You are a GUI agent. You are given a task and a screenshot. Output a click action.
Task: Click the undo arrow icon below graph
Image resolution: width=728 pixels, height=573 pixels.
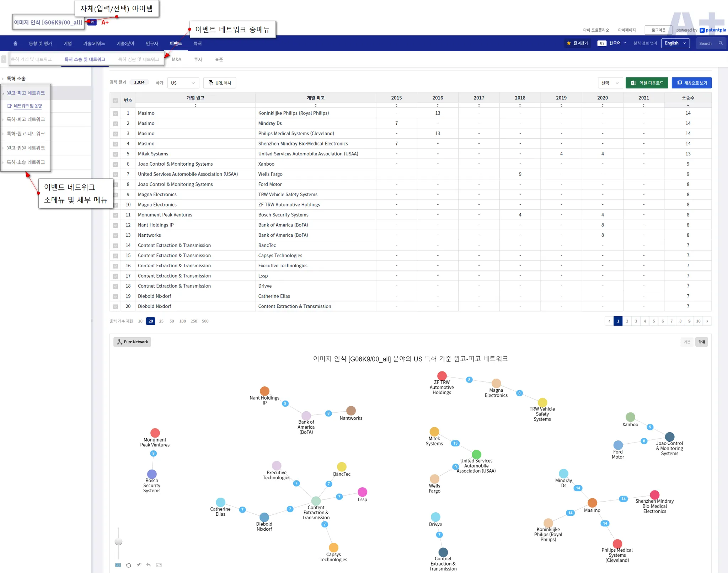[149, 565]
